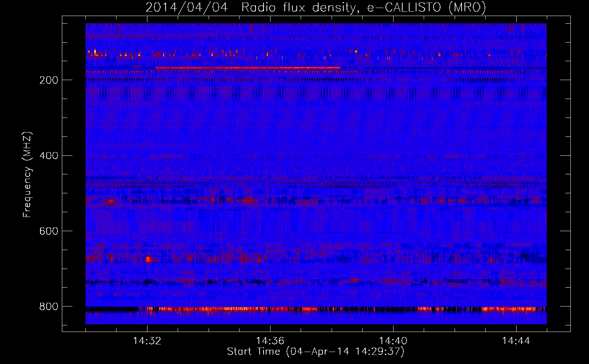Click the 800 frequency tick label
The height and width of the screenshot is (364, 589).
48,306
